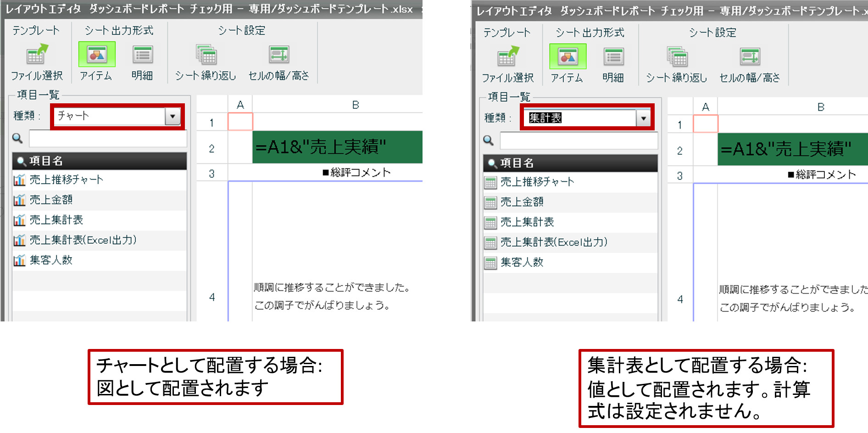Click the 項目名 column header in the left list
The height and width of the screenshot is (433, 868).
[99, 161]
